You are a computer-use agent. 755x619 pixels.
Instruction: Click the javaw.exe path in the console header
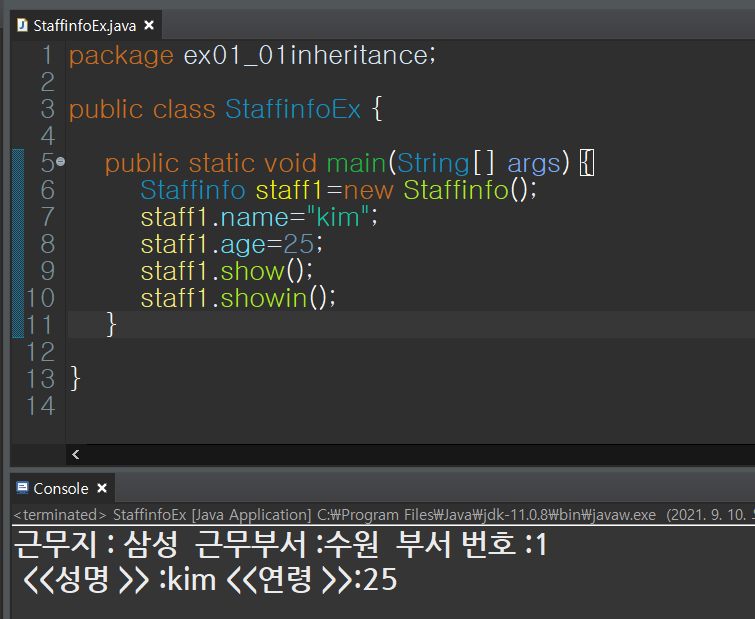coord(486,515)
